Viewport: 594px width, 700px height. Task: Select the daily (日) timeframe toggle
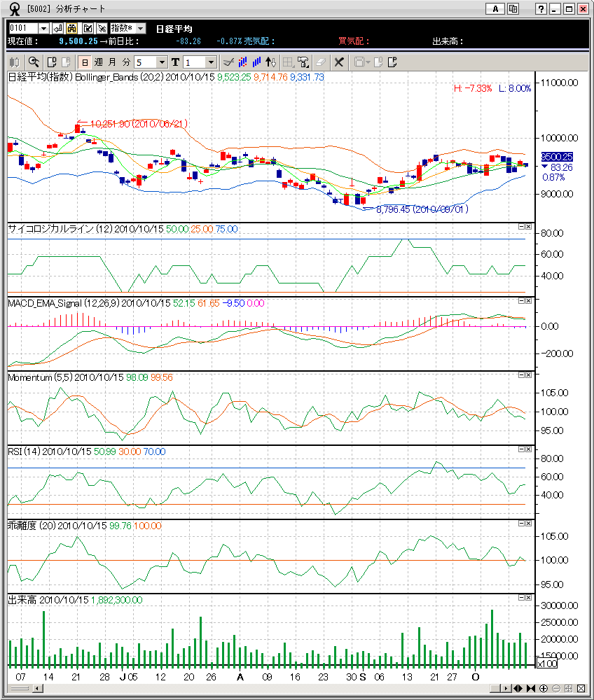(84, 62)
